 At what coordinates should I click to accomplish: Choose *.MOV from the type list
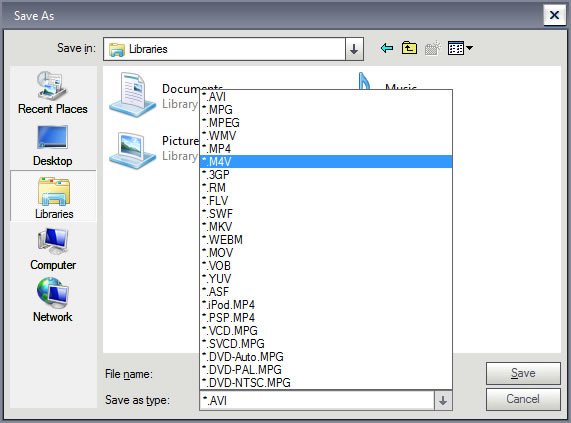coord(326,253)
